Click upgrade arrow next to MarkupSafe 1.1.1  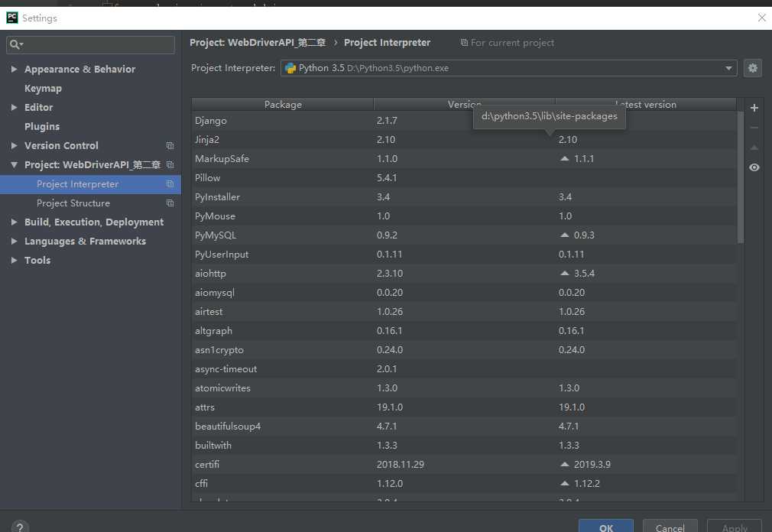point(565,158)
